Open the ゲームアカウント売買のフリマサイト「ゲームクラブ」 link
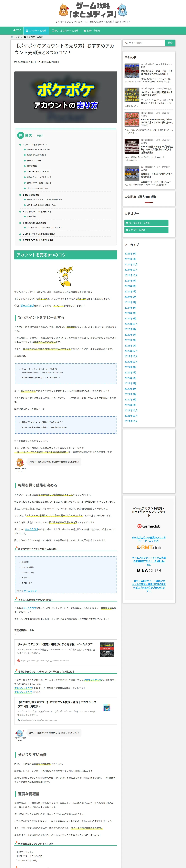 pyautogui.click(x=149, y=539)
